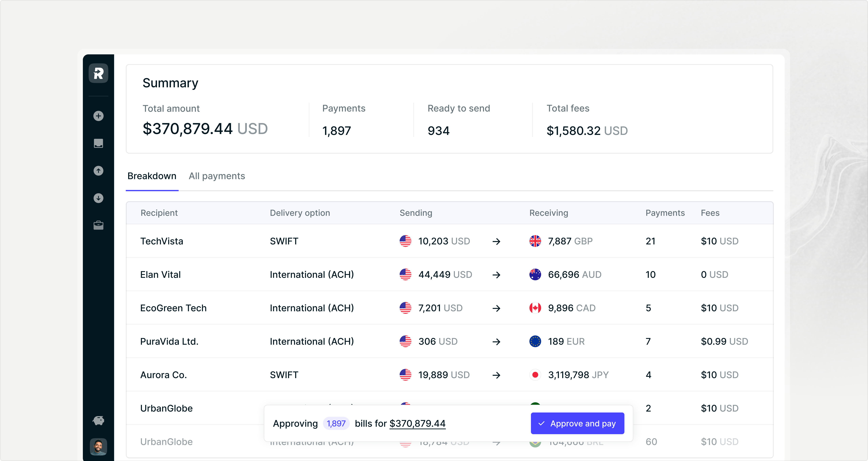Click the R logo in the sidebar
868x461 pixels.
tap(98, 73)
